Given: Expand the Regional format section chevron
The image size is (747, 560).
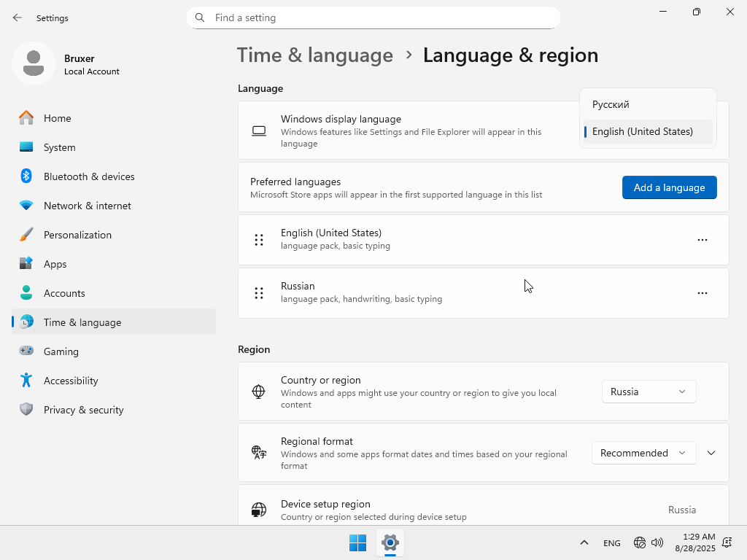Looking at the screenshot, I should tap(711, 453).
